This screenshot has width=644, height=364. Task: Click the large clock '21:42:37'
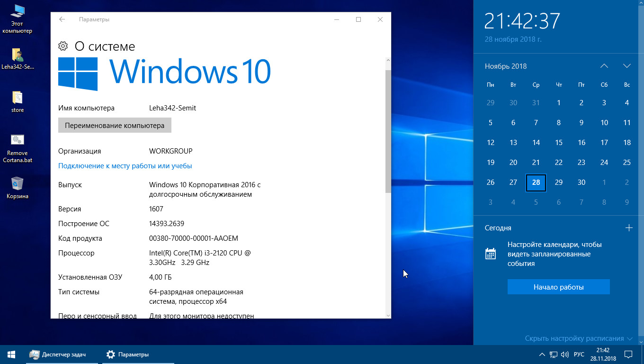[x=522, y=21]
